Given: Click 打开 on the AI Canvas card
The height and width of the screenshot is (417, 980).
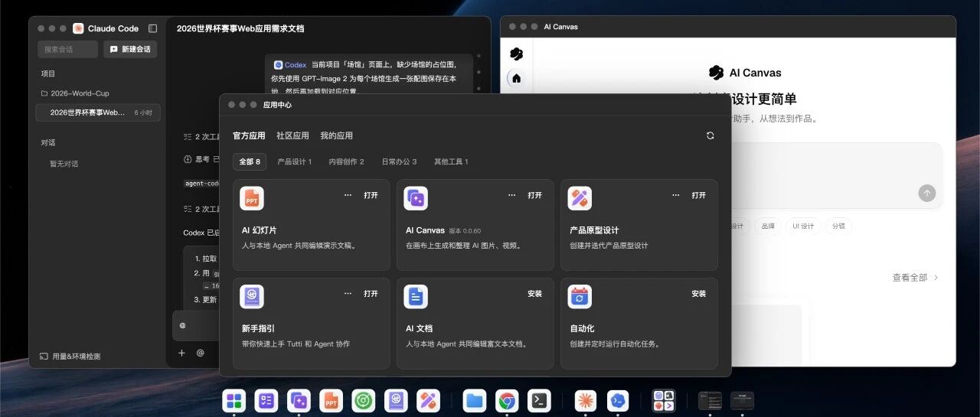Looking at the screenshot, I should (535, 195).
